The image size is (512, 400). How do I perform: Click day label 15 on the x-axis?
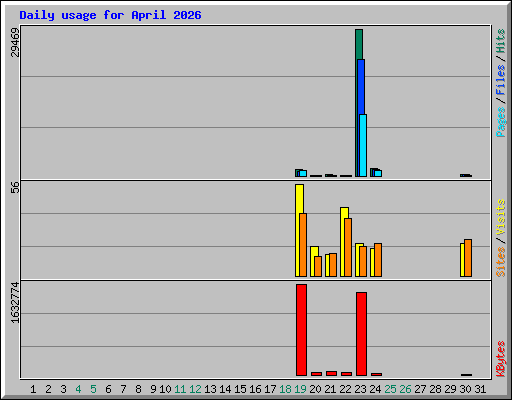coord(240,389)
